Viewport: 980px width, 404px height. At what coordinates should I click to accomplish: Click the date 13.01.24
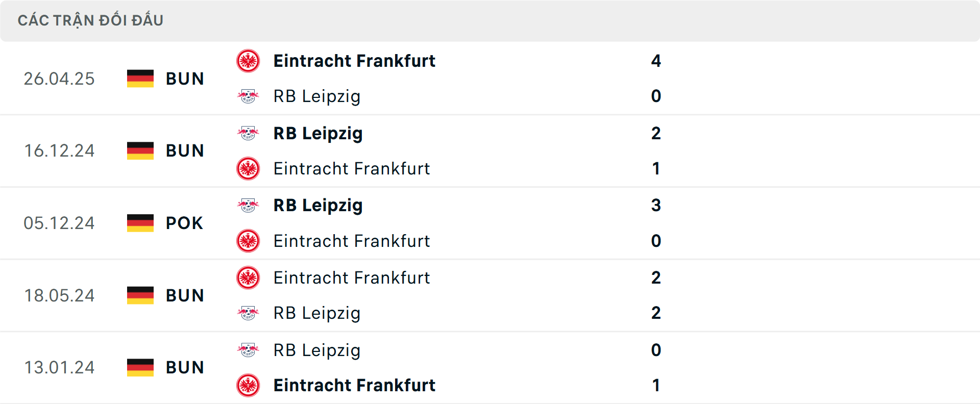point(59,367)
